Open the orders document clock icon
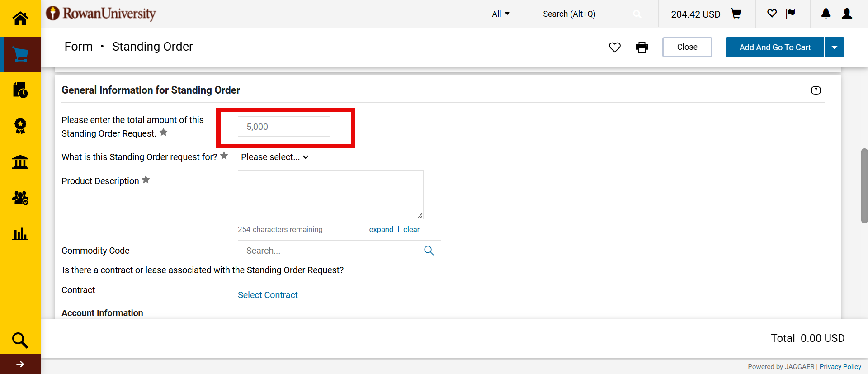Screen dimensions: 868x374 click(x=20, y=90)
